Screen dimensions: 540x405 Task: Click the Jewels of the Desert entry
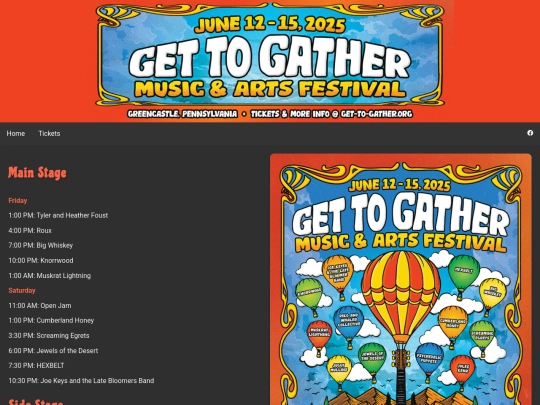53,351
